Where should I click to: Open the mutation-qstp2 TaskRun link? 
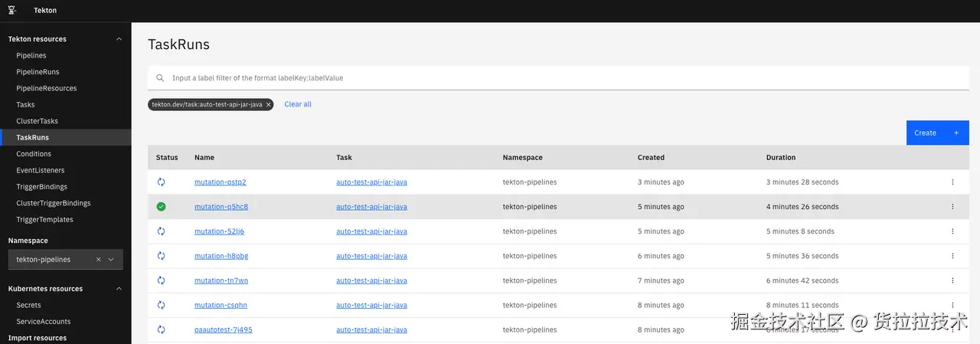point(220,182)
